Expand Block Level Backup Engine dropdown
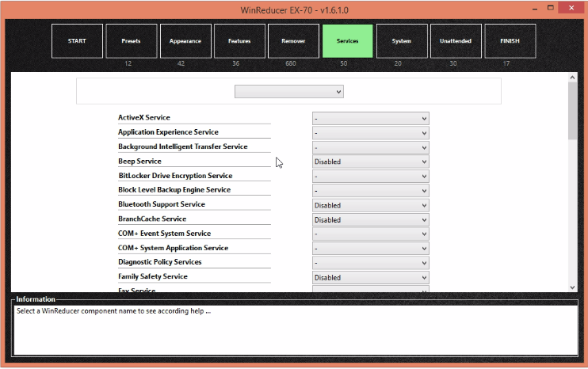Image resolution: width=588 pixels, height=369 pixels. tap(371, 191)
